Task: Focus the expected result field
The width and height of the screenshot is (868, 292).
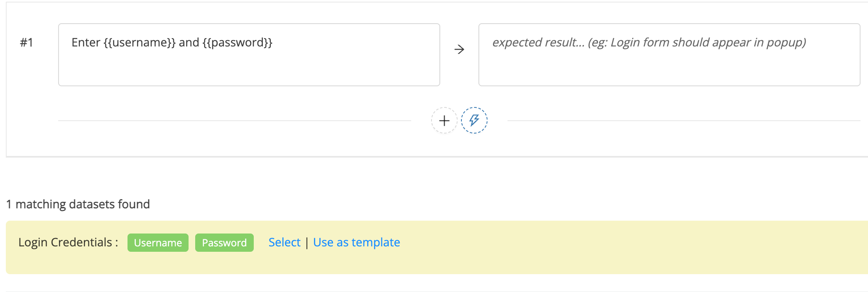Action: [x=669, y=55]
